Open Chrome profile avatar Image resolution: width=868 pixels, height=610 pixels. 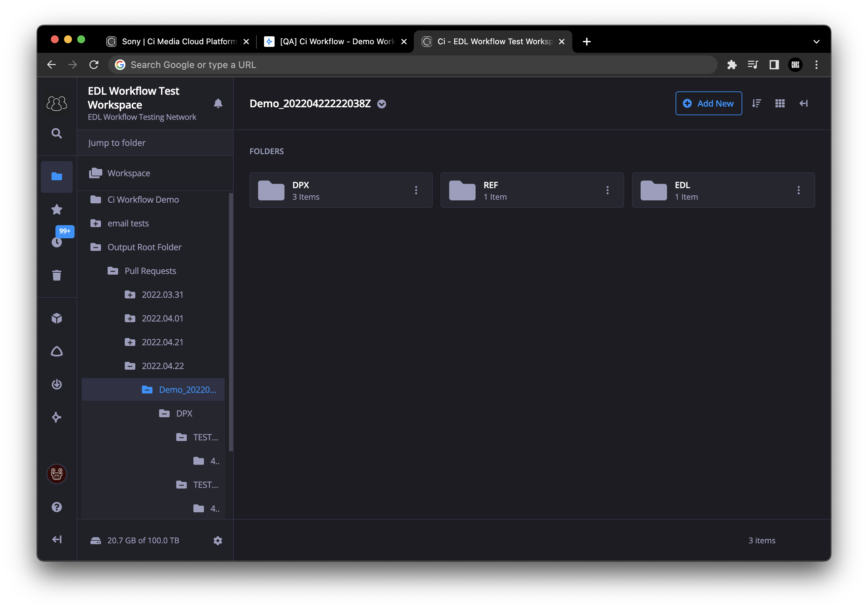[x=795, y=65]
